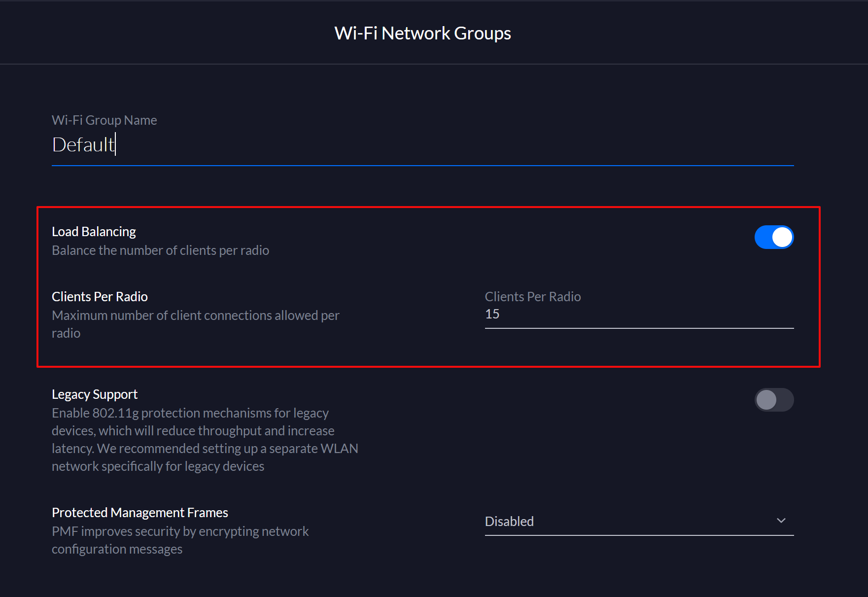Select the text Default in name field
The image size is (868, 597).
point(83,144)
